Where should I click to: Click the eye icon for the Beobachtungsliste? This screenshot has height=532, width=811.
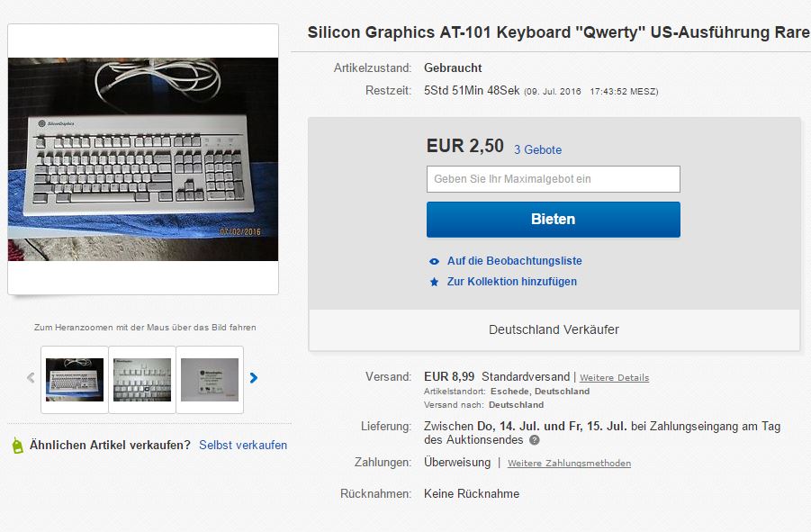coord(435,261)
